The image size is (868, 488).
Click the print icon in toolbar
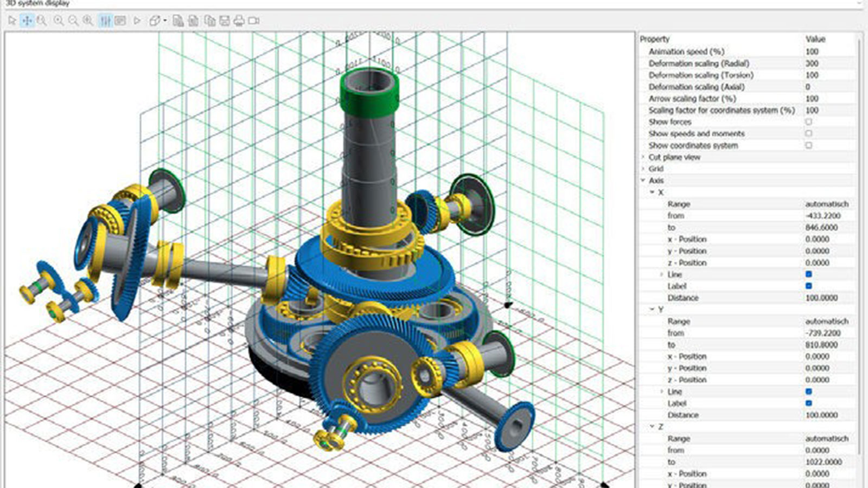(239, 21)
